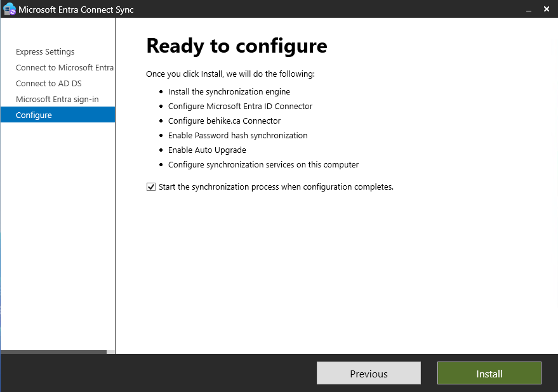Click the sidebar scrollbar right arrow

(x=111, y=352)
